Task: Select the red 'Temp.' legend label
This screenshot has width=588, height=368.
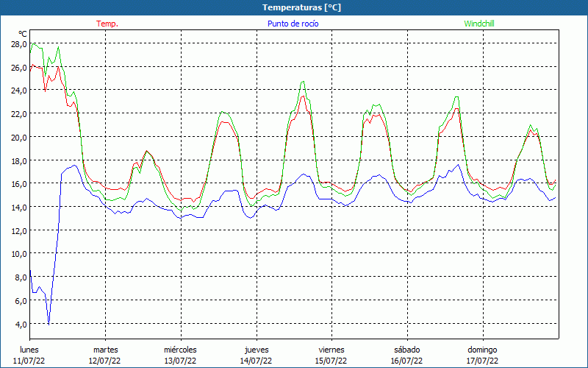Action: pyautogui.click(x=107, y=24)
